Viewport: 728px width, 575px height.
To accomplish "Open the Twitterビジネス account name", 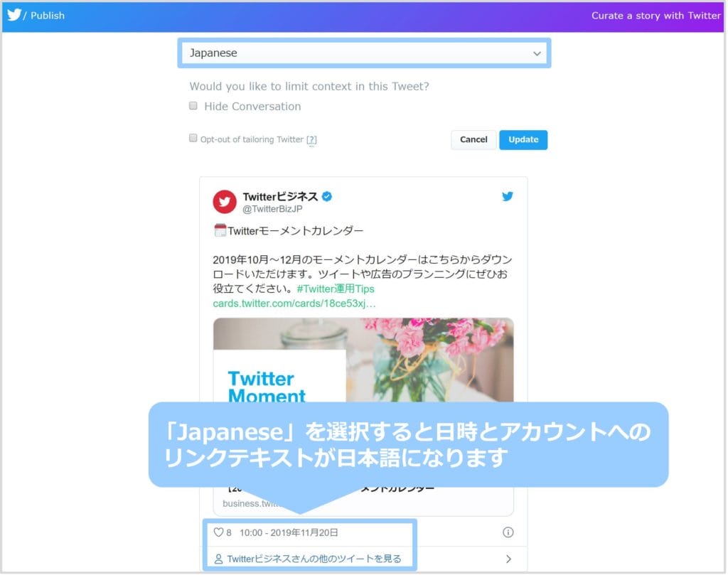I will (280, 196).
